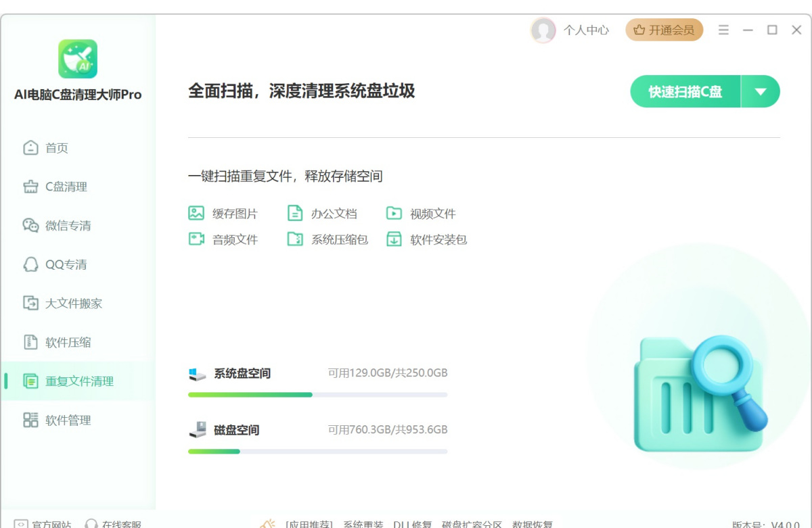
Task: Click the 系统压缩包 archive icon
Action: point(295,239)
